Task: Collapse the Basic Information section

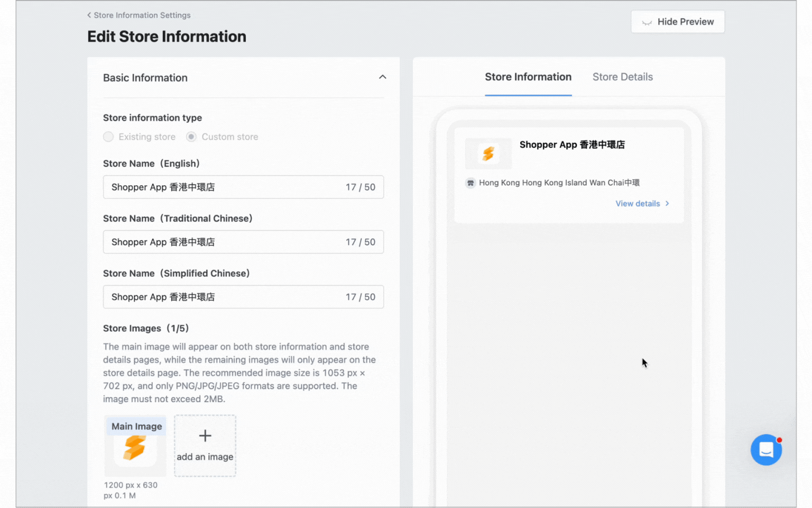Action: coord(382,77)
